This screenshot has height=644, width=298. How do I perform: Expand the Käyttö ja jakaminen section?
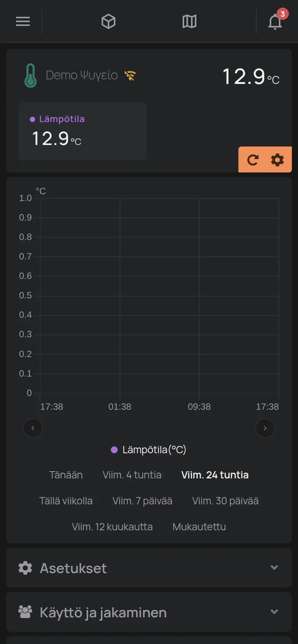pos(149,612)
